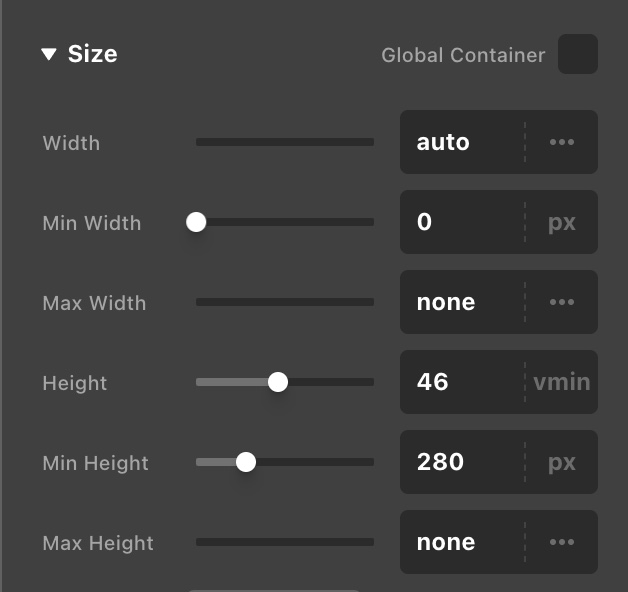Click the Max Width none field

(x=462, y=302)
